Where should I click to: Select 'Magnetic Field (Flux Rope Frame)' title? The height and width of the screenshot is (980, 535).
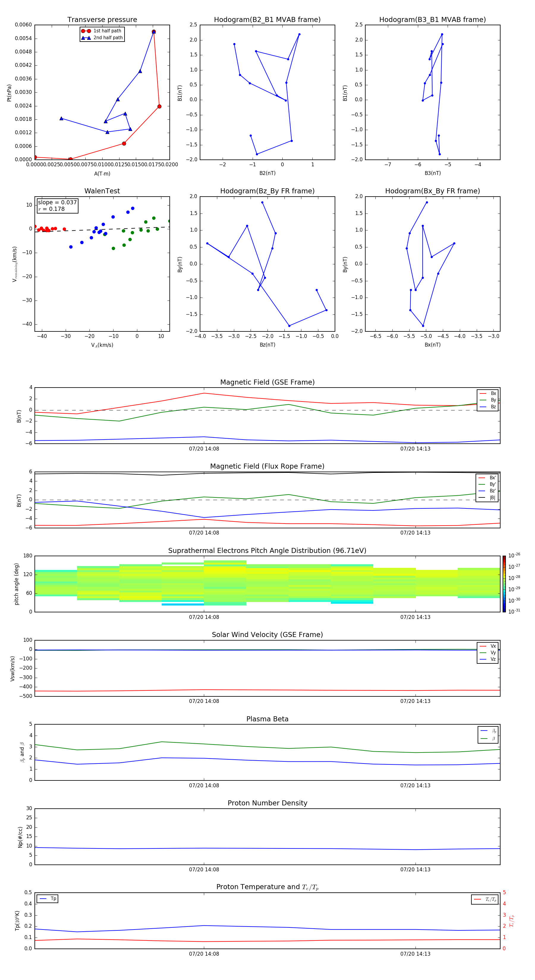point(267,467)
